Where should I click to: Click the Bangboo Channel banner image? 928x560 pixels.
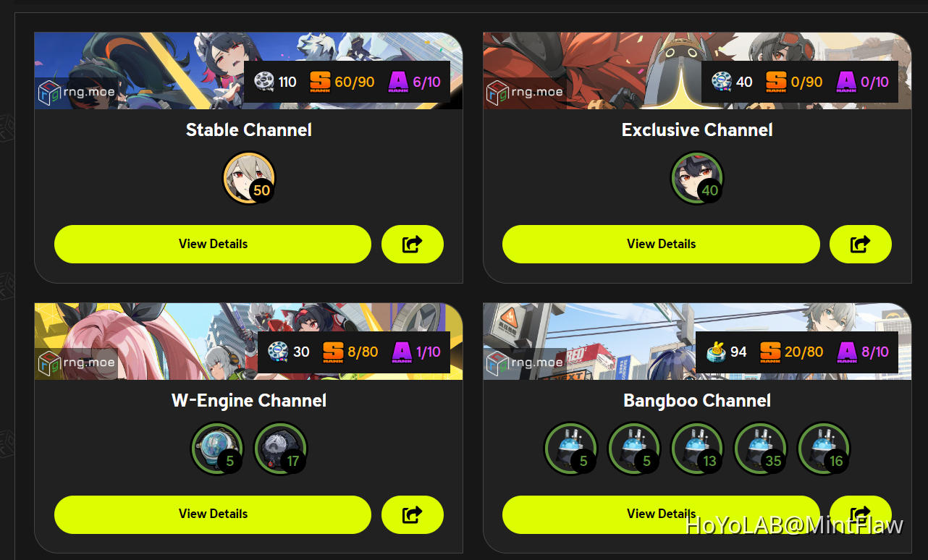click(697, 341)
